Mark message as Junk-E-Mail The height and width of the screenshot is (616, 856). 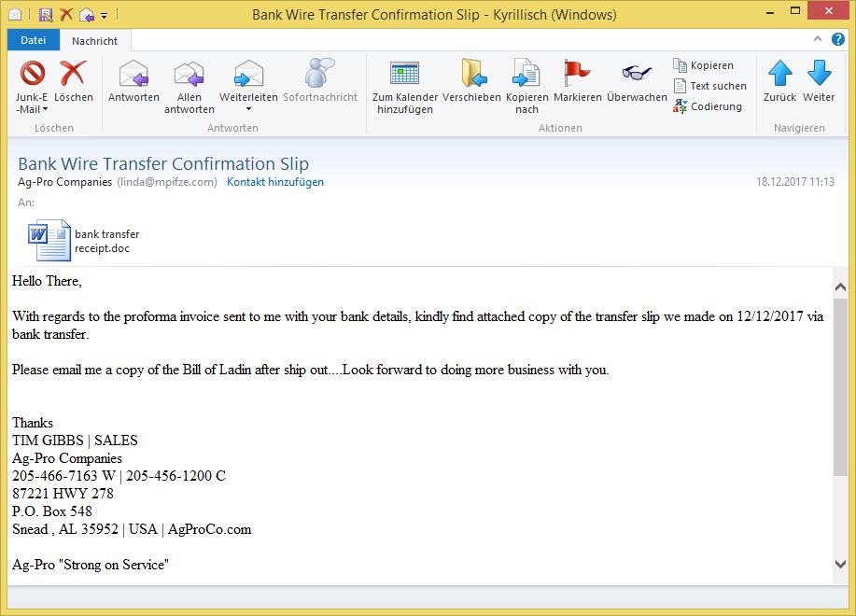point(32,86)
